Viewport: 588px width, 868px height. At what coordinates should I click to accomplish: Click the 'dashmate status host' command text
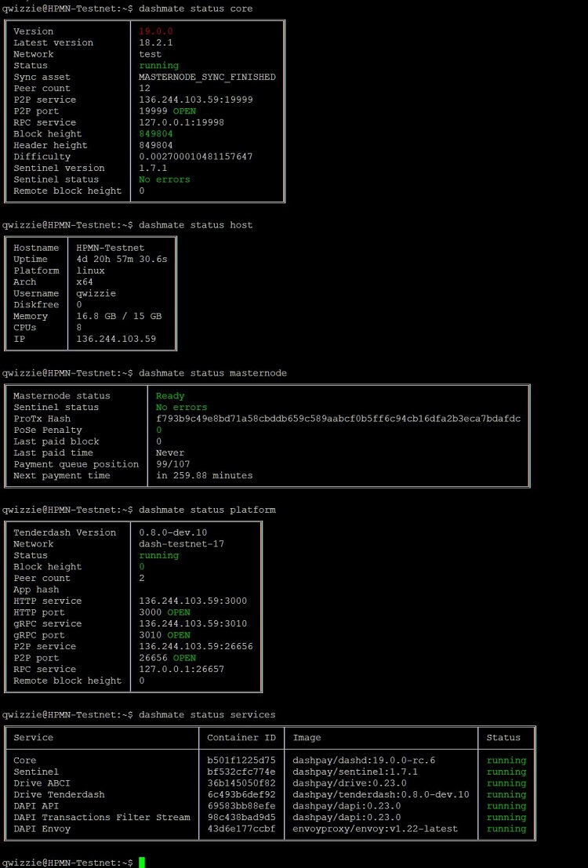(195, 225)
